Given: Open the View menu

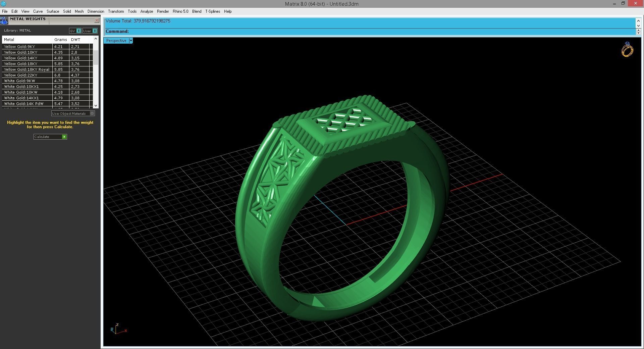Looking at the screenshot, I should pyautogui.click(x=25, y=11).
